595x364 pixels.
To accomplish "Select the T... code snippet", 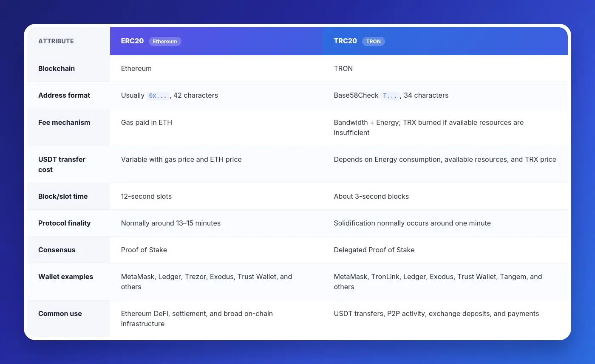I will pos(390,96).
